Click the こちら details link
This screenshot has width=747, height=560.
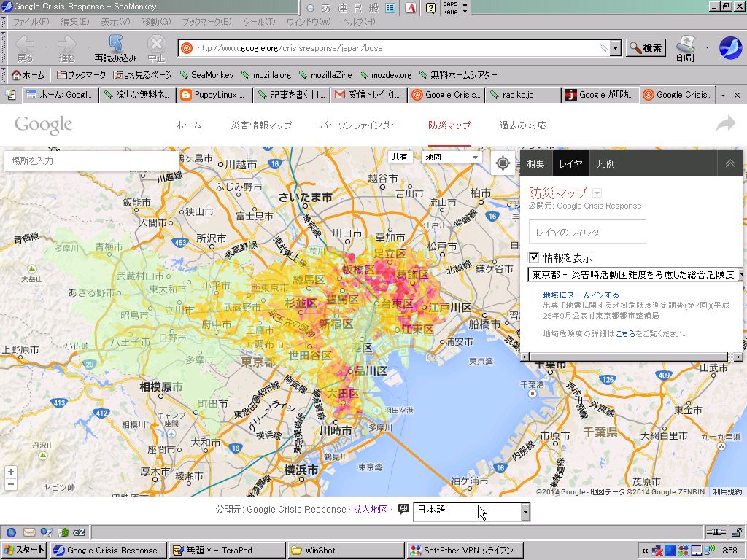pyautogui.click(x=625, y=334)
